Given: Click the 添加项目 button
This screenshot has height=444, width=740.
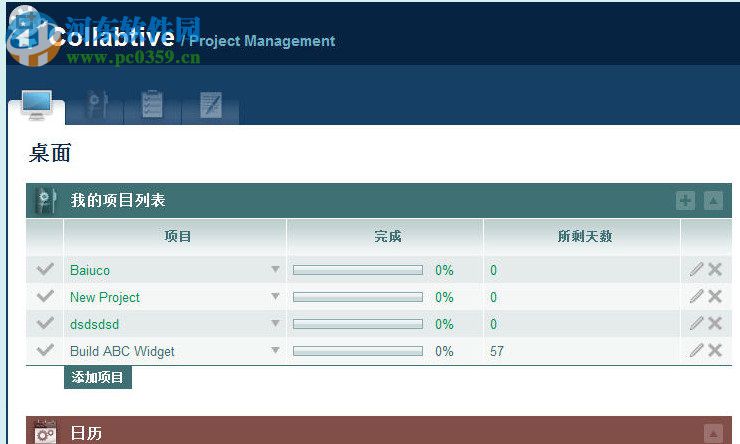Looking at the screenshot, I should point(98,377).
